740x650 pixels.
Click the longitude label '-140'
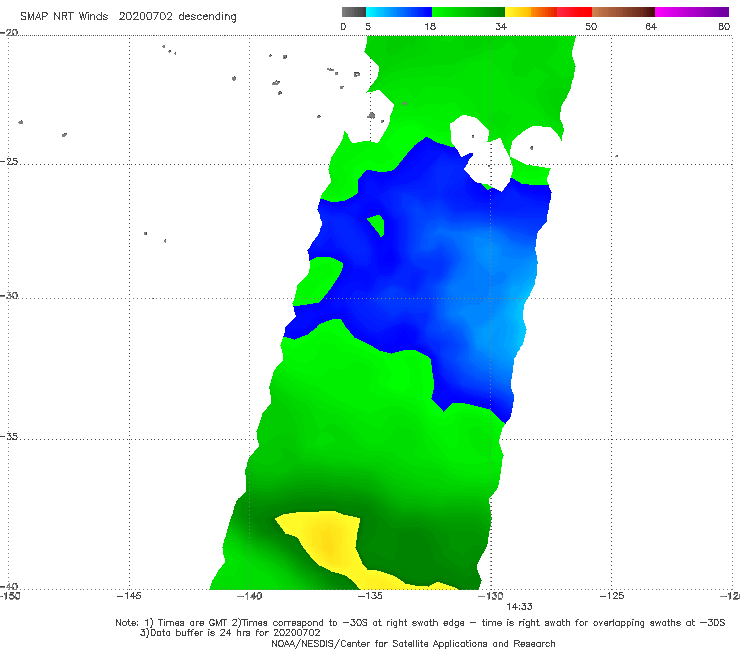249,596
